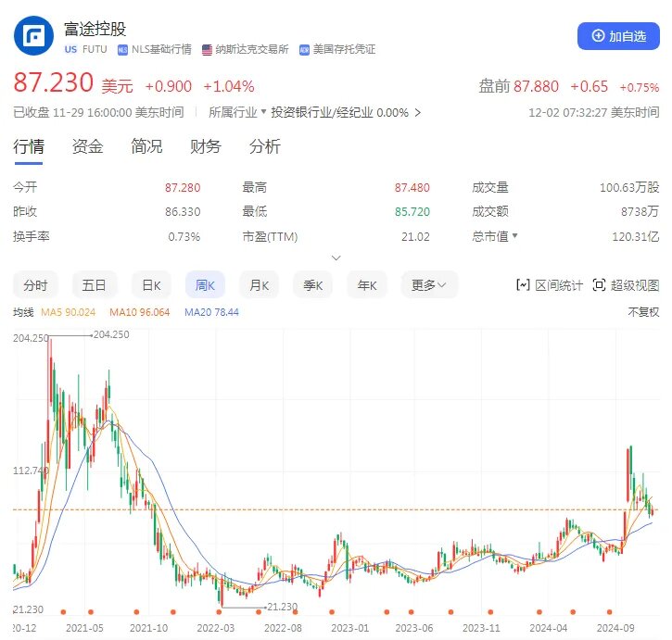Click the 纳斯达克交易所 exchange label

click(x=252, y=49)
